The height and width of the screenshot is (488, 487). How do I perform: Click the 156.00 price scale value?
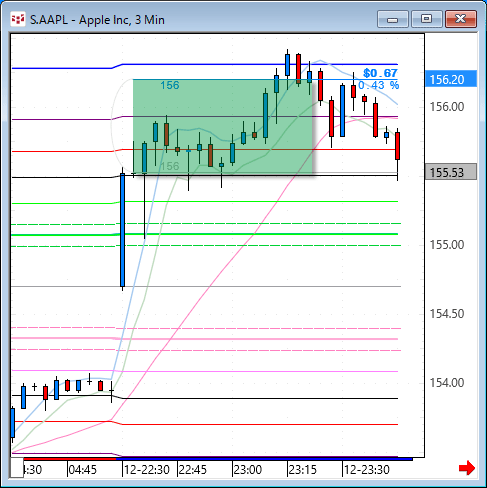click(447, 107)
